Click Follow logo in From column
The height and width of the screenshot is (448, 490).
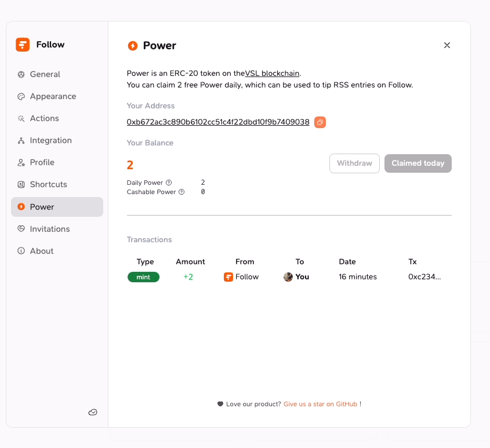[228, 277]
